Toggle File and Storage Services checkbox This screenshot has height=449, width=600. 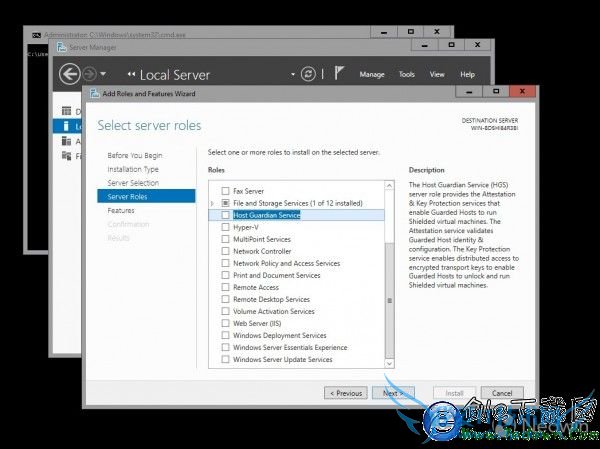(x=225, y=202)
